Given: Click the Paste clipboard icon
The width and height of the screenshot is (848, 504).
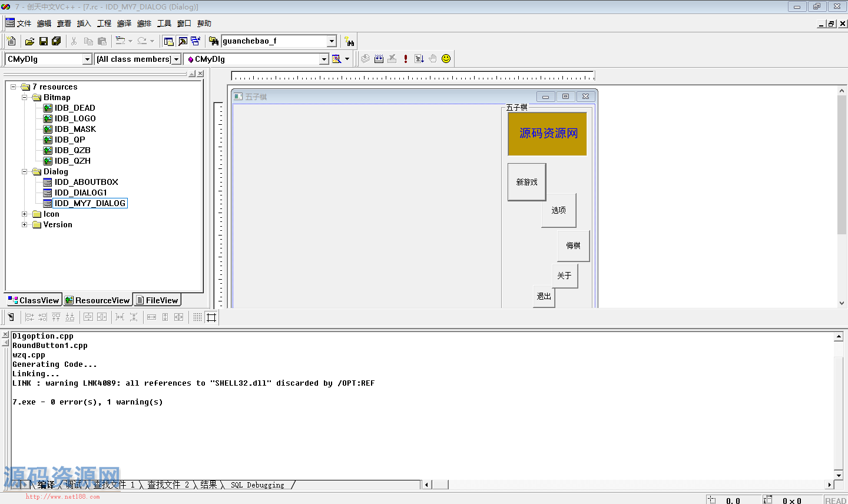Looking at the screenshot, I should 102,41.
